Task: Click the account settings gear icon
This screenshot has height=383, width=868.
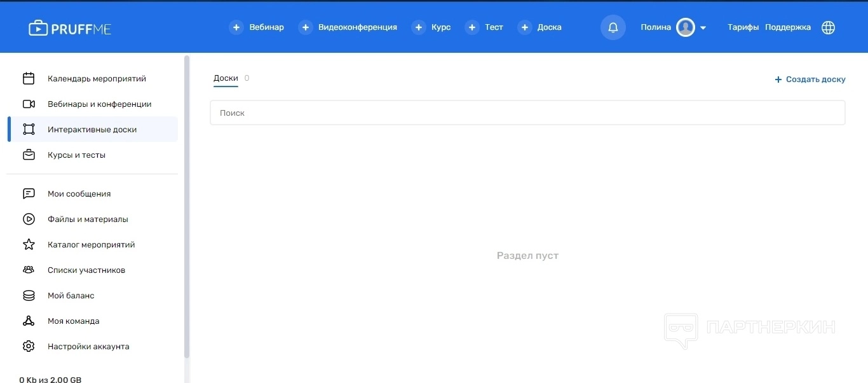Action: pyautogui.click(x=29, y=347)
